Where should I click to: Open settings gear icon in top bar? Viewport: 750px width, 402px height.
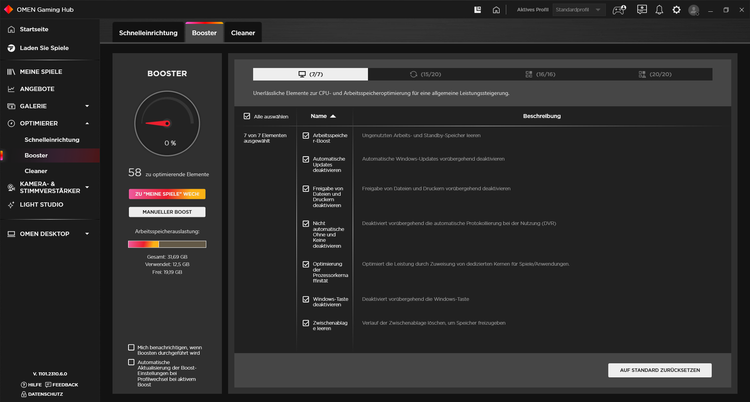tap(676, 10)
